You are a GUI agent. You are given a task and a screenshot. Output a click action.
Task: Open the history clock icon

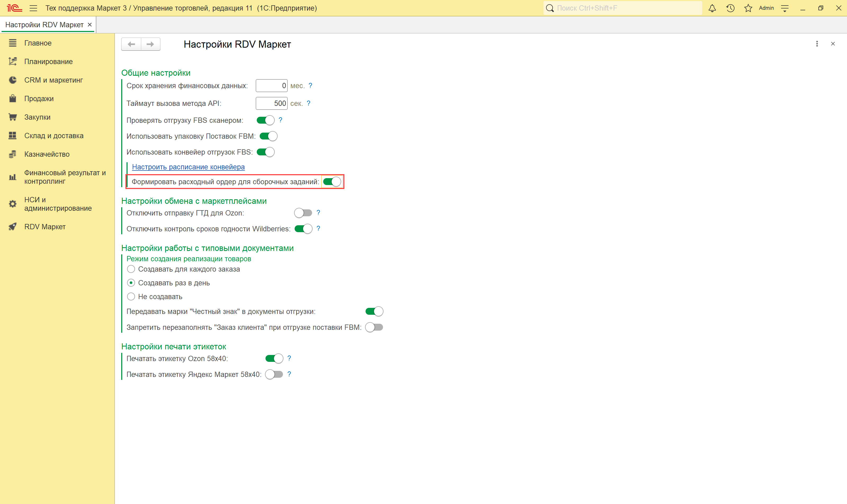point(730,8)
